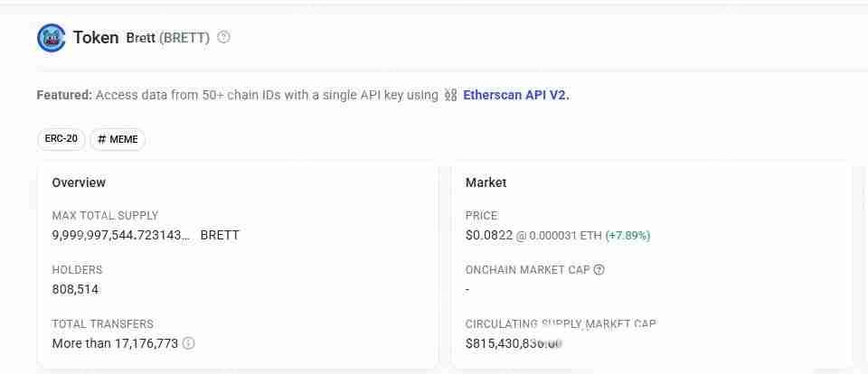Click the help icon beside Brett (BRETT)

[x=224, y=38]
